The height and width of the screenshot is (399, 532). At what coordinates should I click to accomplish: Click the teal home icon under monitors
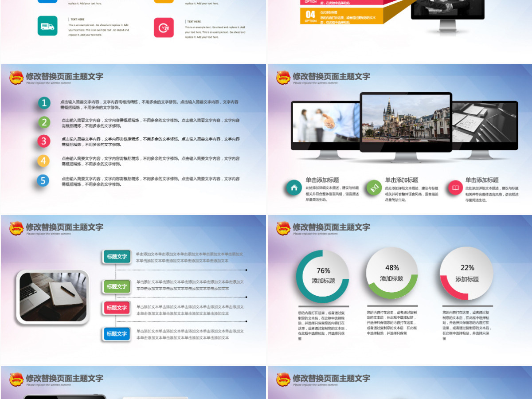point(293,188)
